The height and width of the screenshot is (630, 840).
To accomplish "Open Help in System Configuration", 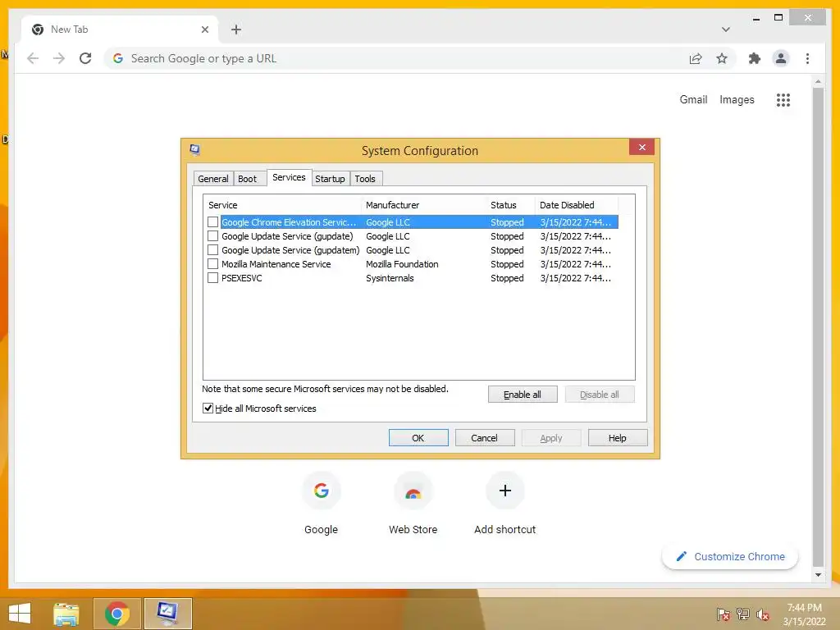I will point(617,438).
